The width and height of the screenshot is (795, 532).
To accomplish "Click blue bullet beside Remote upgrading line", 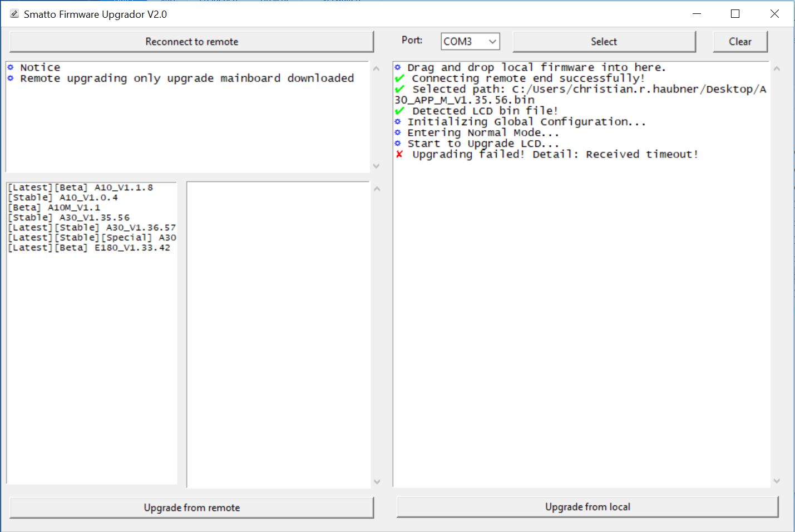I will [11, 78].
